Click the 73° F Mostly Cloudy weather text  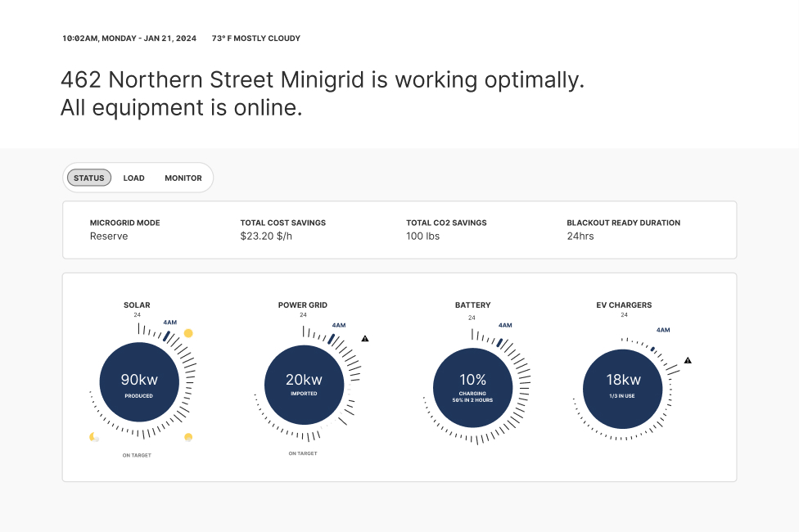coord(255,38)
